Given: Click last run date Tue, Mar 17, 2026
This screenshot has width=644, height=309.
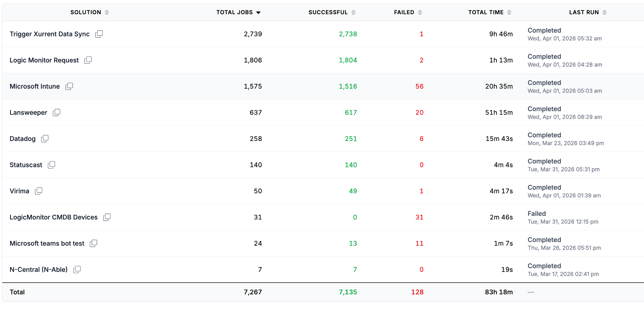Looking at the screenshot, I should point(563,274).
